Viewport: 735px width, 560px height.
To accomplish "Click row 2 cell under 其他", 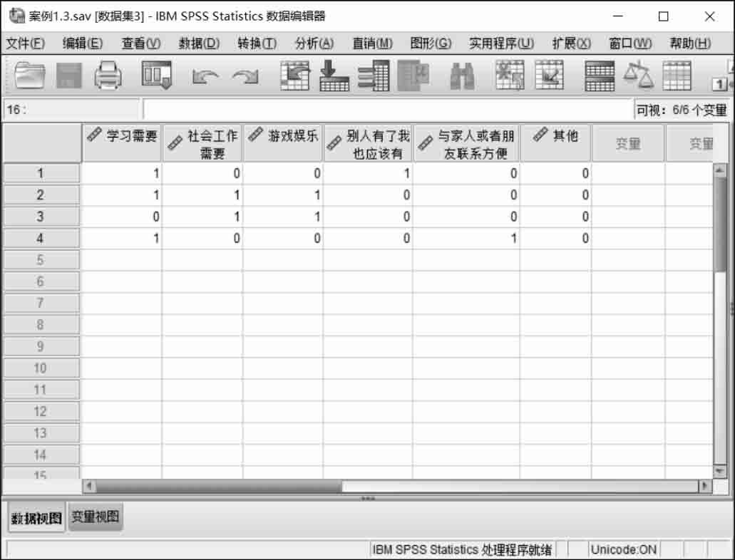I will [x=555, y=195].
